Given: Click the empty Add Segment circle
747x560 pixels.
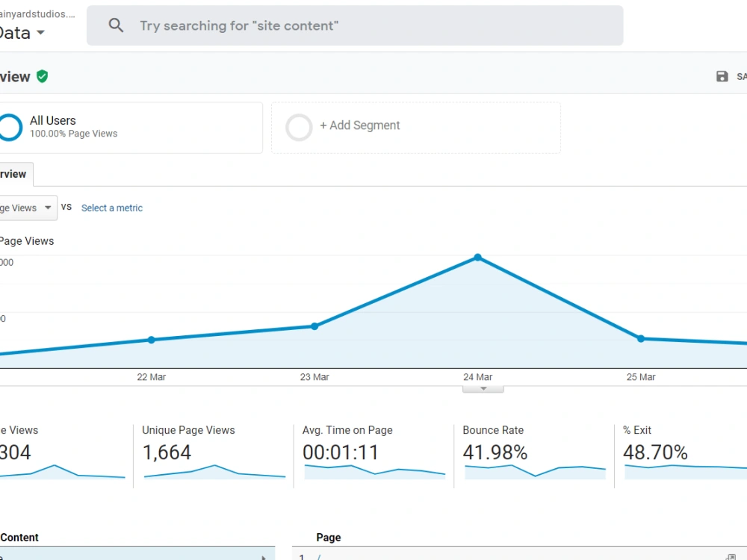Looking at the screenshot, I should pyautogui.click(x=299, y=127).
